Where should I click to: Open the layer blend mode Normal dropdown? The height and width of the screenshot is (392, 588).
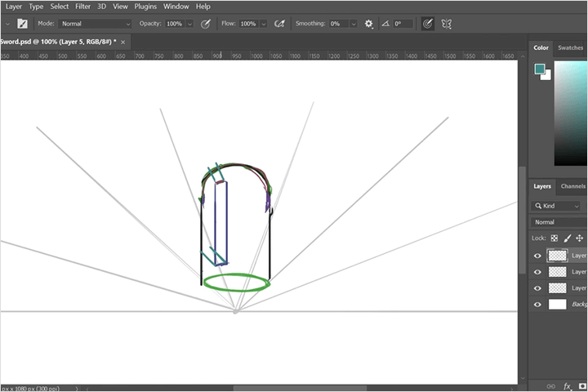tap(559, 222)
